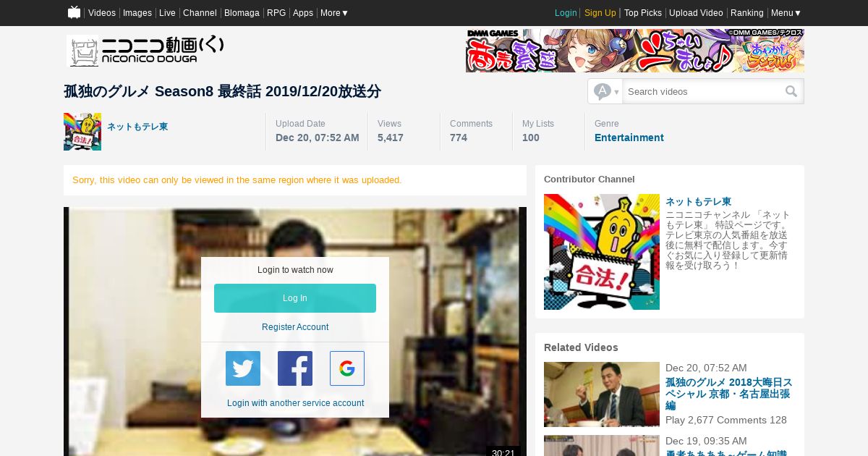This screenshot has height=456, width=868.
Task: Click the Google login icon
Action: [347, 368]
